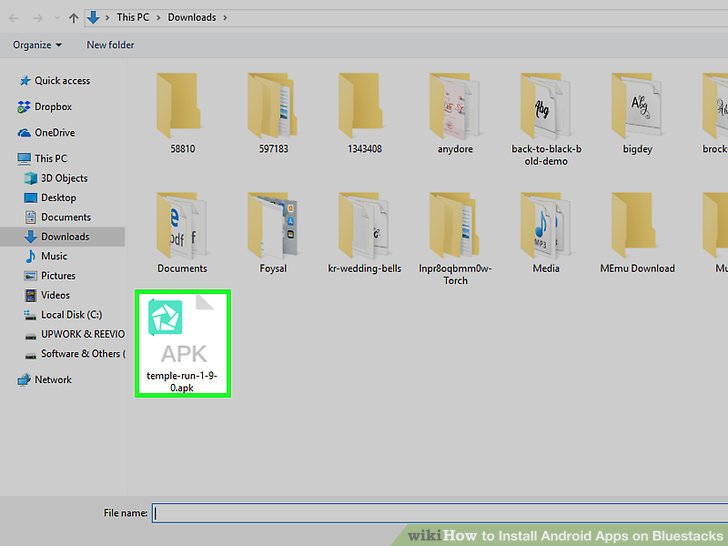728x546 pixels.
Task: Open Videos in sidebar
Action: pyautogui.click(x=55, y=295)
